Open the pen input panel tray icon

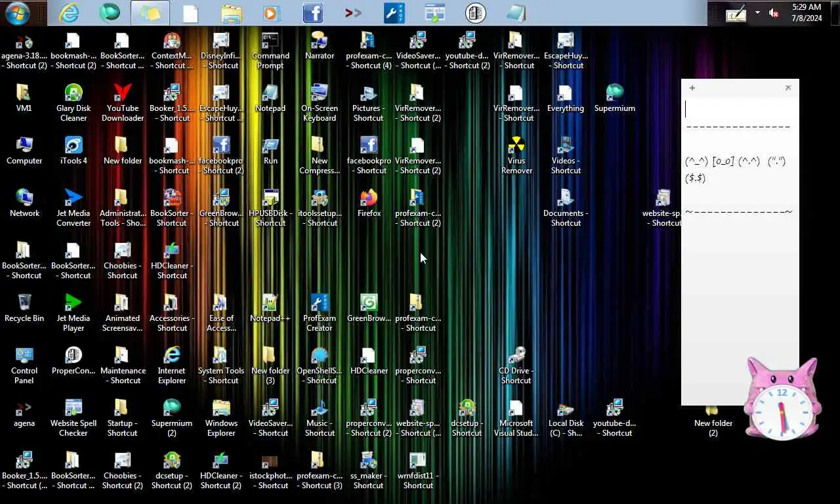pos(736,13)
